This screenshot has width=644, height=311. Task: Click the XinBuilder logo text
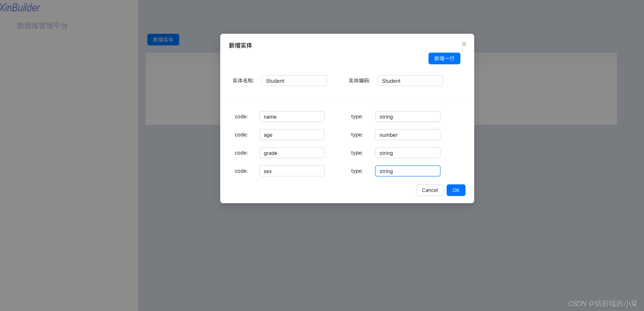click(20, 8)
